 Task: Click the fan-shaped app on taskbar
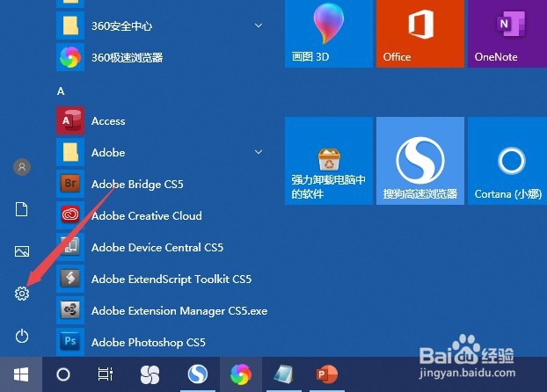[x=150, y=374]
